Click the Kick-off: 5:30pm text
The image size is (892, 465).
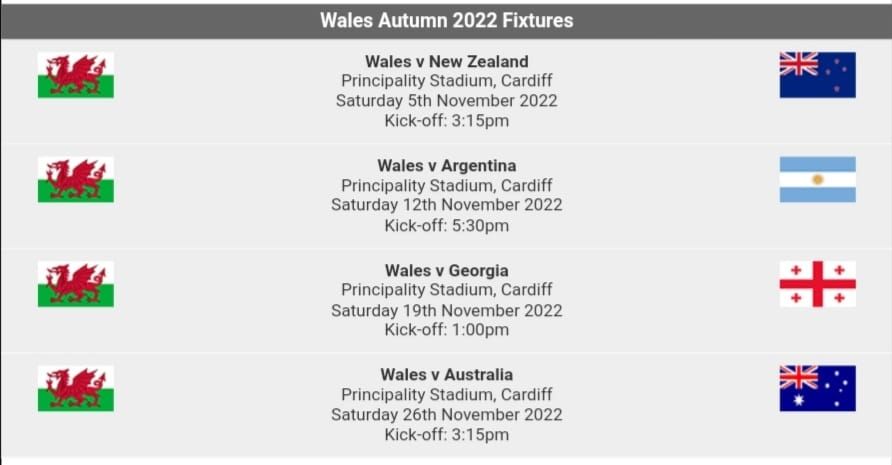[x=446, y=225]
